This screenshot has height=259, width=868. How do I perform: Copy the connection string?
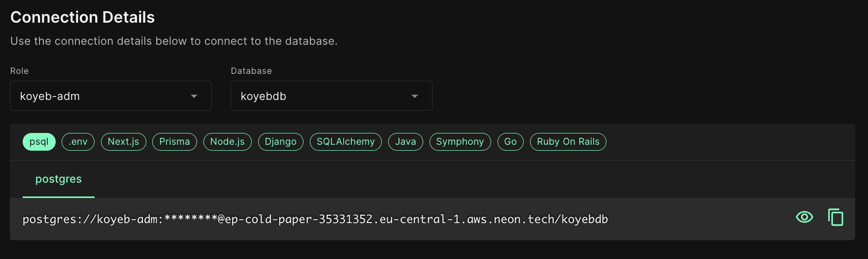835,217
